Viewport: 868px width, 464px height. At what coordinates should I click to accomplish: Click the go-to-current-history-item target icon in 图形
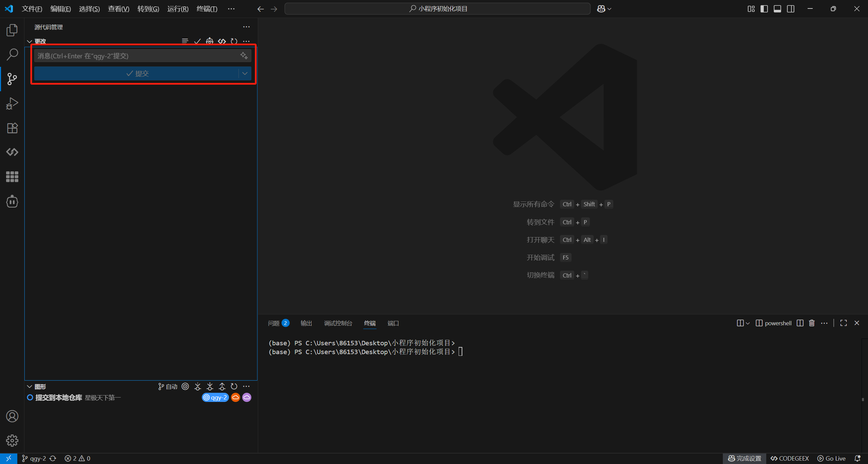185,386
